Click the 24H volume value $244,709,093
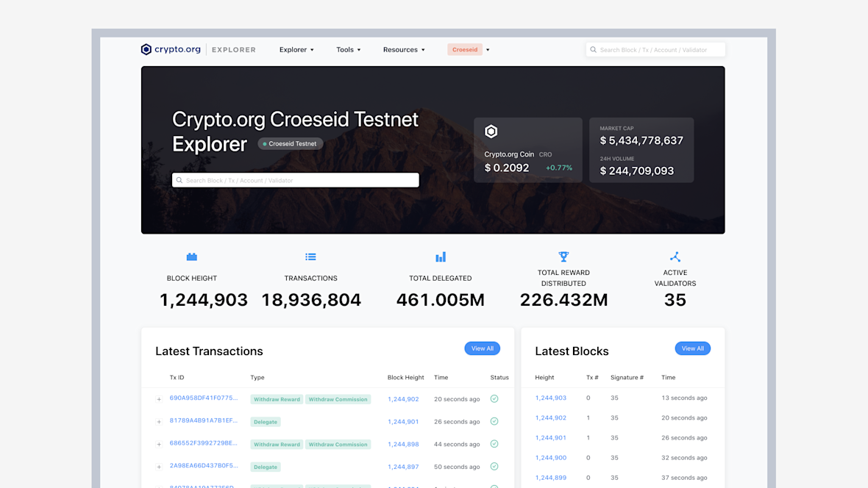This screenshot has width=868, height=488. [x=637, y=171]
